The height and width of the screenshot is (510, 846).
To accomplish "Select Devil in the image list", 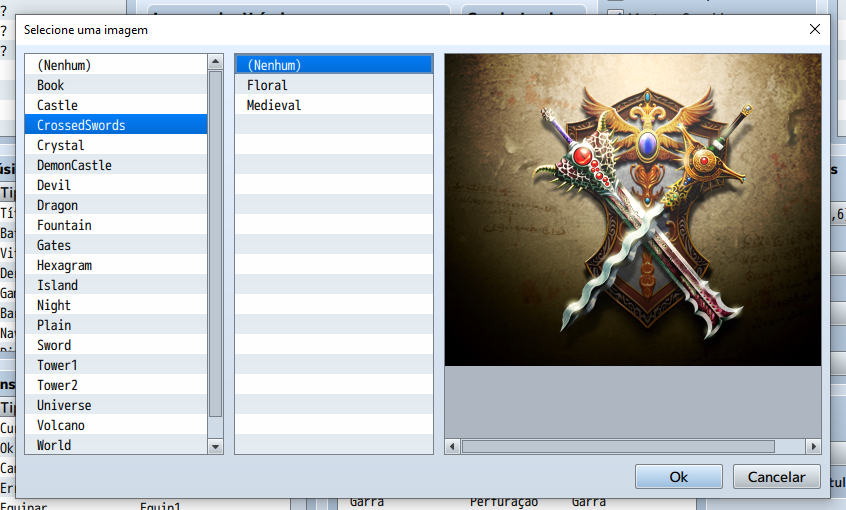I will click(116, 185).
